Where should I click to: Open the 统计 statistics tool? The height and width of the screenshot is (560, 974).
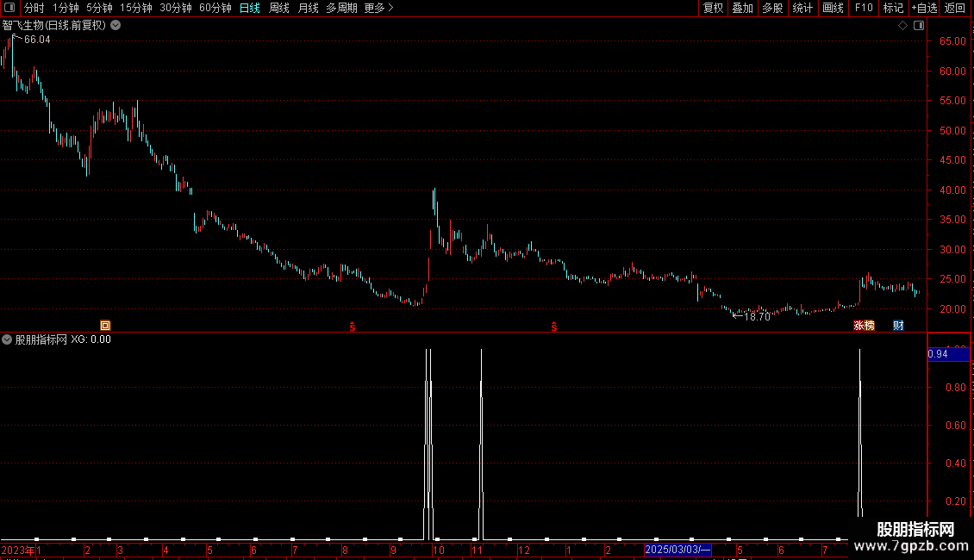[802, 8]
